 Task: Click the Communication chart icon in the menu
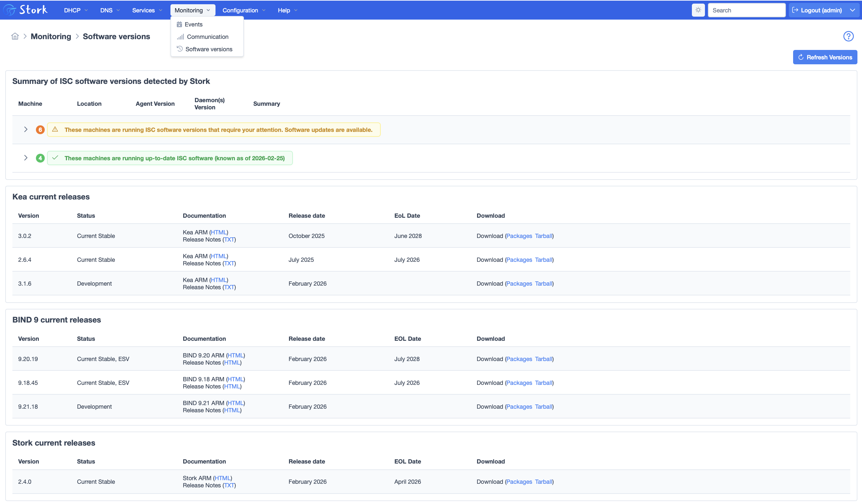coord(181,37)
